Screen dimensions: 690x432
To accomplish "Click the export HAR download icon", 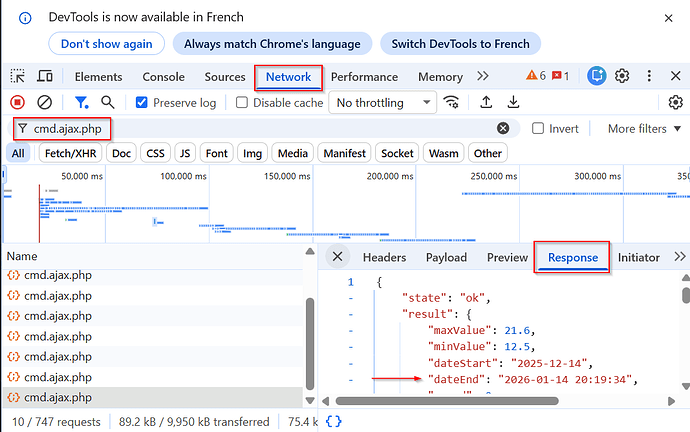I will click(x=513, y=102).
